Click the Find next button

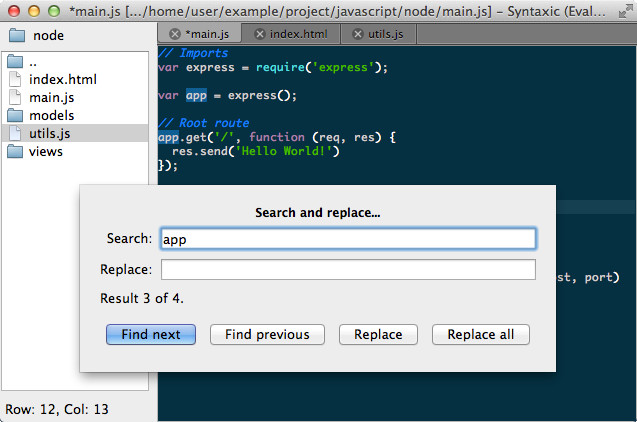151,334
